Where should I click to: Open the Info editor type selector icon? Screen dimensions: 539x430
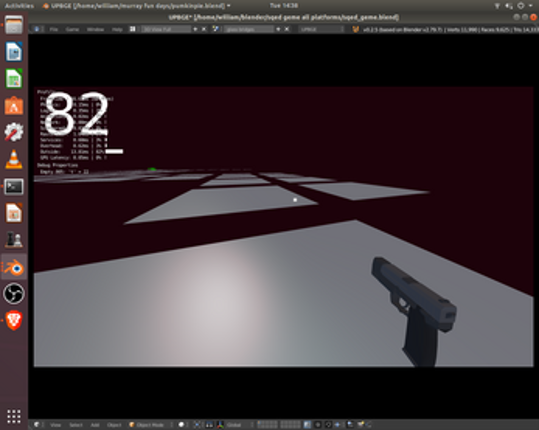coord(37,29)
